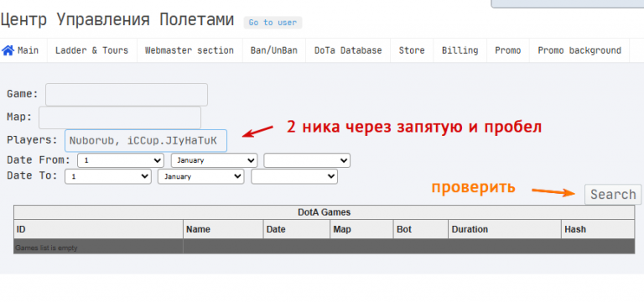Click the Name column header

[223, 229]
